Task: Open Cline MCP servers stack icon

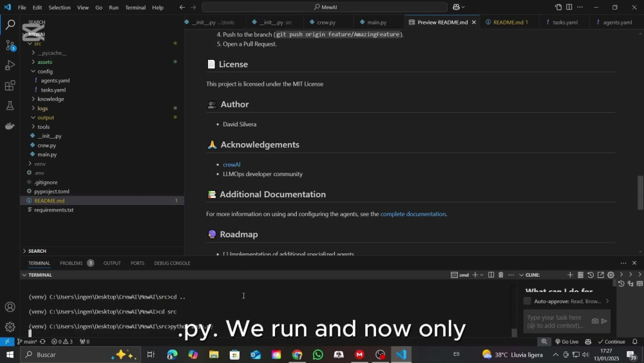Action: coord(580,275)
